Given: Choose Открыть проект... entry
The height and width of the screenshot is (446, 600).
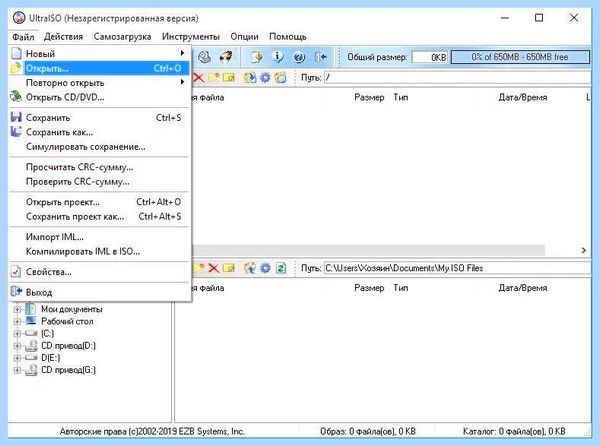Looking at the screenshot, I should click(x=99, y=202).
